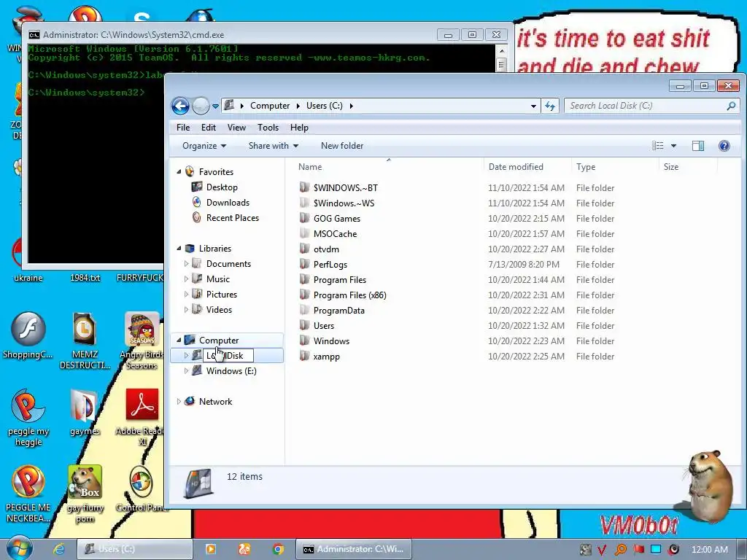Select the Windows (E:) drive
The image size is (747, 560).
pyautogui.click(x=231, y=371)
